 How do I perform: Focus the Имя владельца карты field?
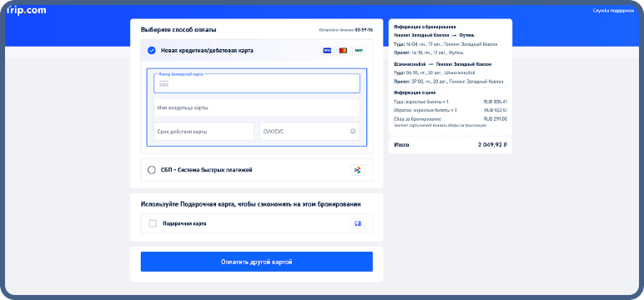pos(257,107)
